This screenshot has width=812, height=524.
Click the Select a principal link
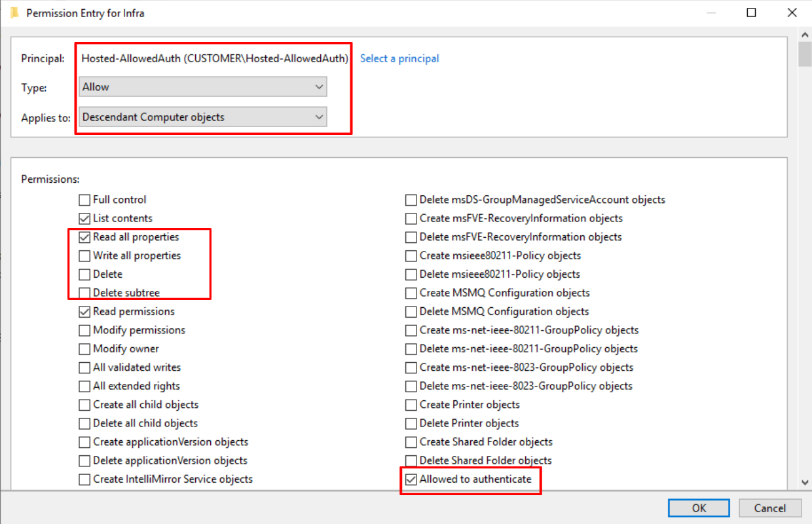(x=399, y=59)
